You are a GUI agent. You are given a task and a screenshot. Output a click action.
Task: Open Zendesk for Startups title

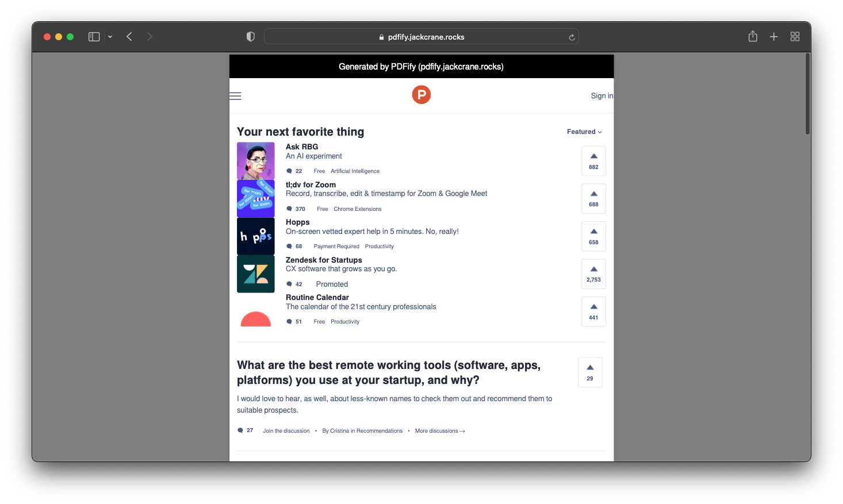[324, 260]
